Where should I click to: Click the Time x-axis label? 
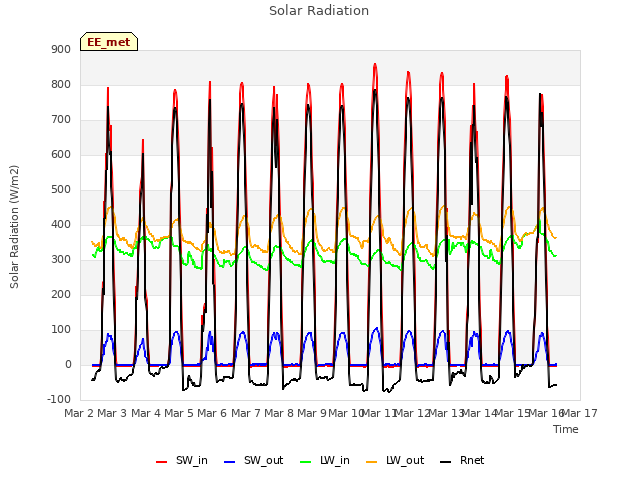(566, 429)
